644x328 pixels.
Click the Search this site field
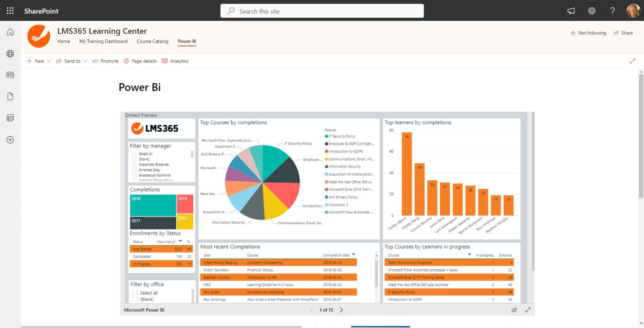pos(322,11)
